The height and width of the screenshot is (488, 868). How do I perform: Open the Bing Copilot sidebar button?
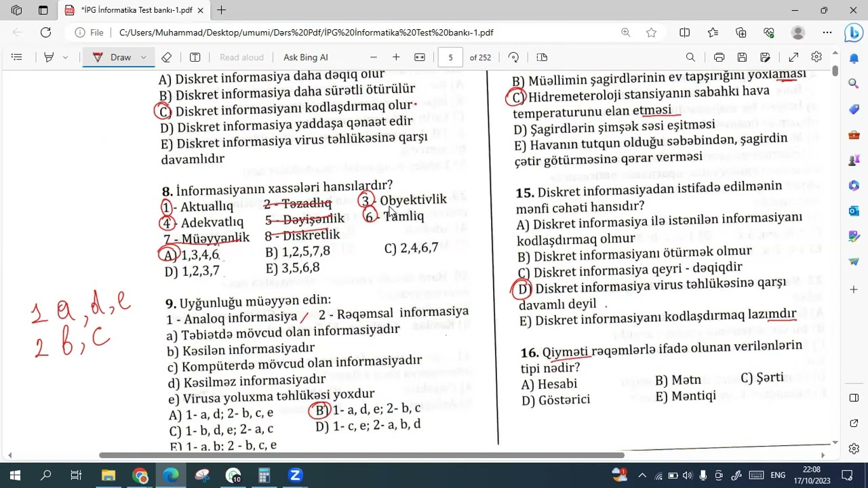point(852,33)
